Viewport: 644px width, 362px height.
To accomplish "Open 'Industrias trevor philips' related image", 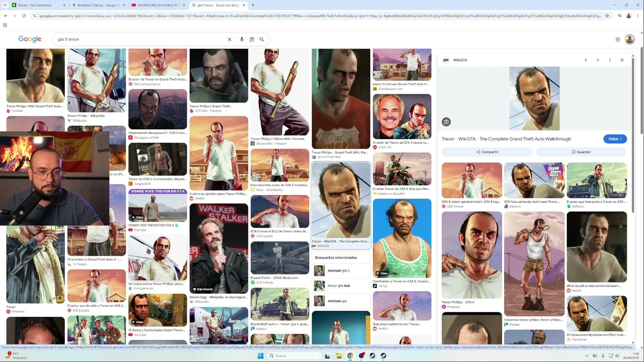I will pyautogui.click(x=534, y=264).
